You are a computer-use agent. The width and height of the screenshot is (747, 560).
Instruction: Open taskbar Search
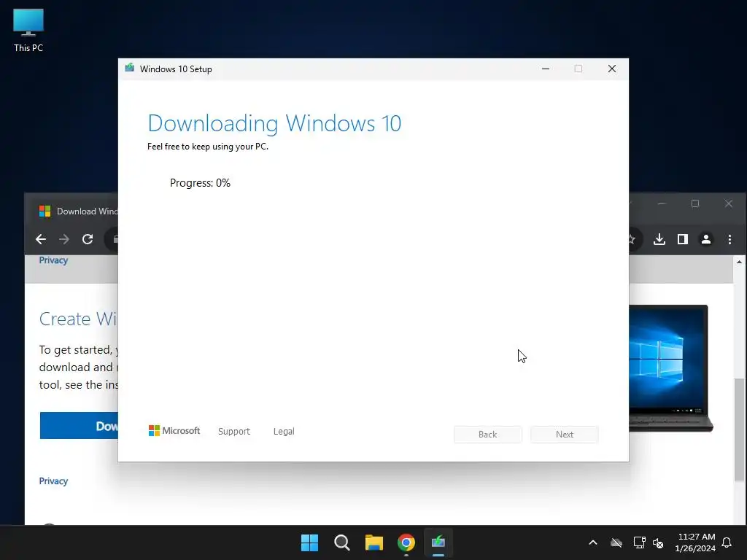341,542
